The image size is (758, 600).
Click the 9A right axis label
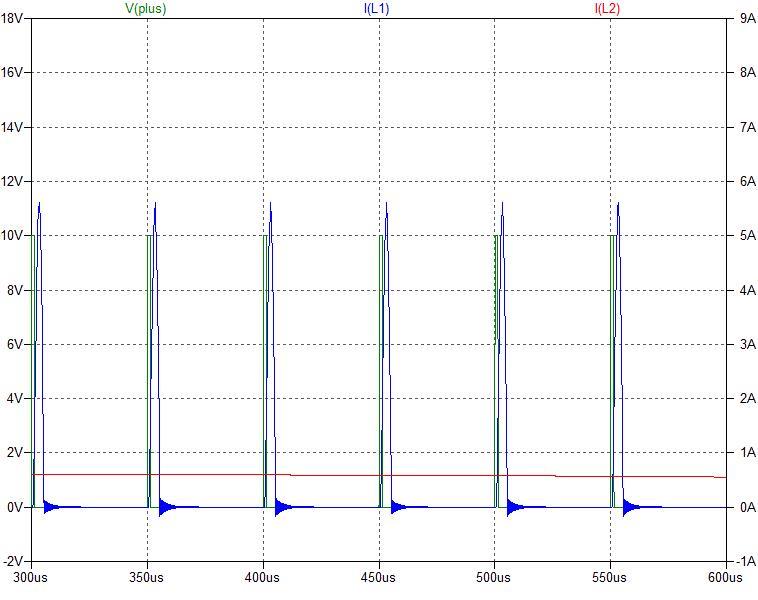coord(747,18)
